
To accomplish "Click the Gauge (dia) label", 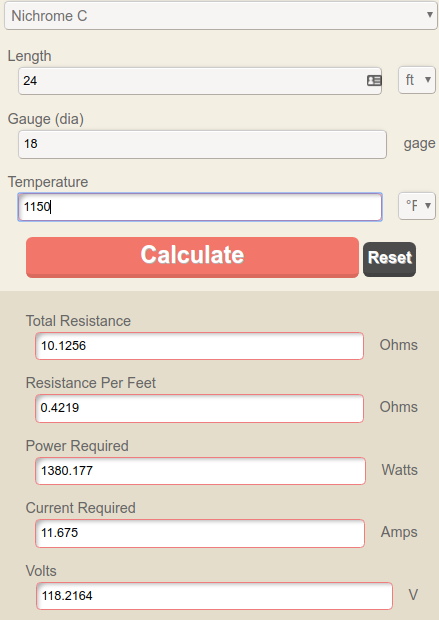I will pos(46,119).
